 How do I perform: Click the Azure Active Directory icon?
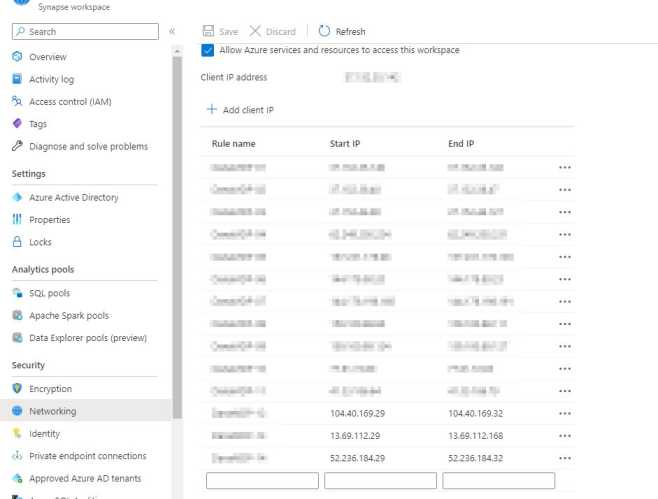[x=17, y=197]
